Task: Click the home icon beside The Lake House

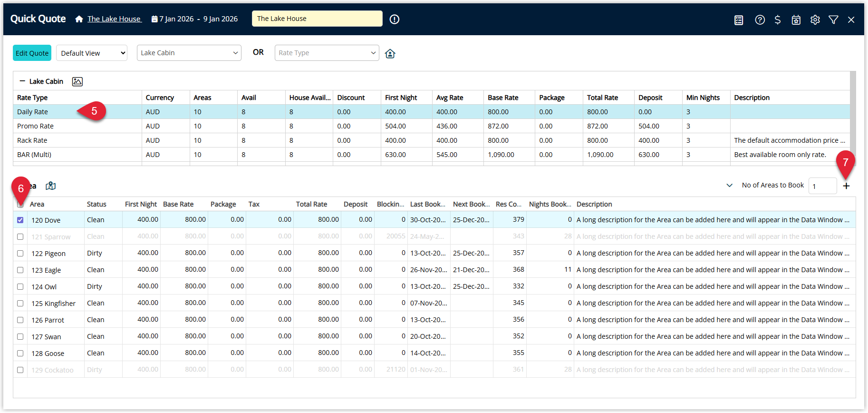Action: 79,19
